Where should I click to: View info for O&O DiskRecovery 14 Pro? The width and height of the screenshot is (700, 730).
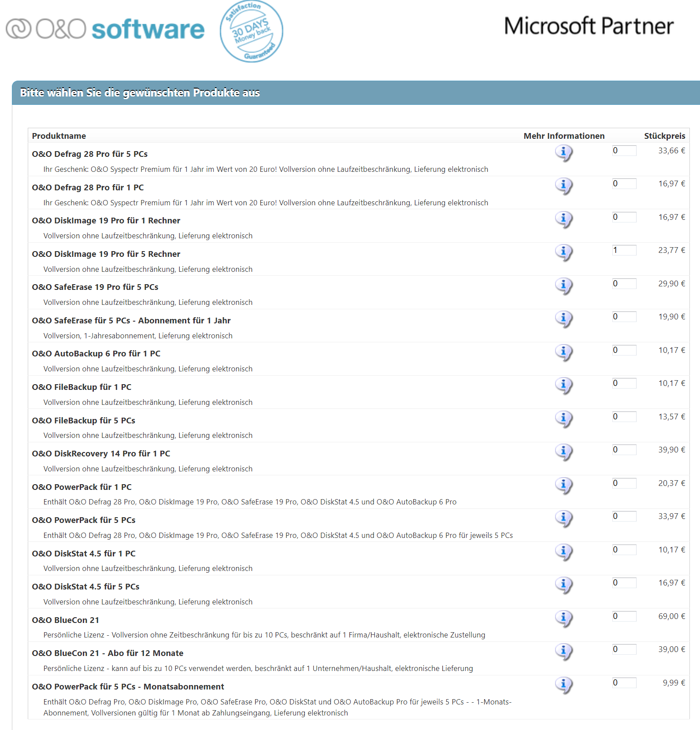[563, 452]
